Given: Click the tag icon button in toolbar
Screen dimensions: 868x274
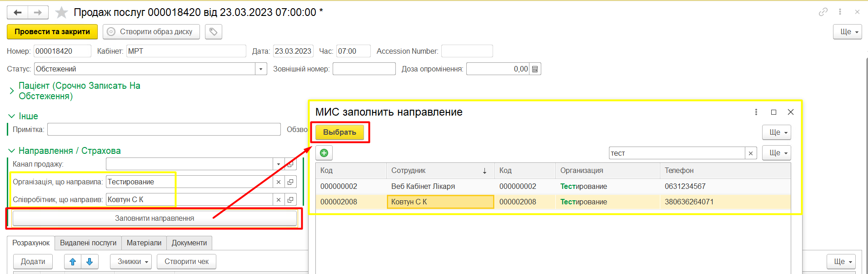Looking at the screenshot, I should click(x=213, y=31).
